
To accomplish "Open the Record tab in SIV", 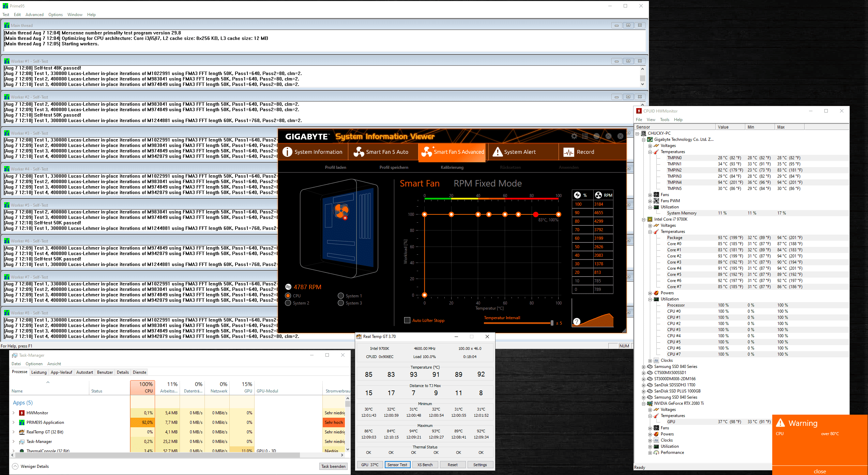I will point(592,152).
